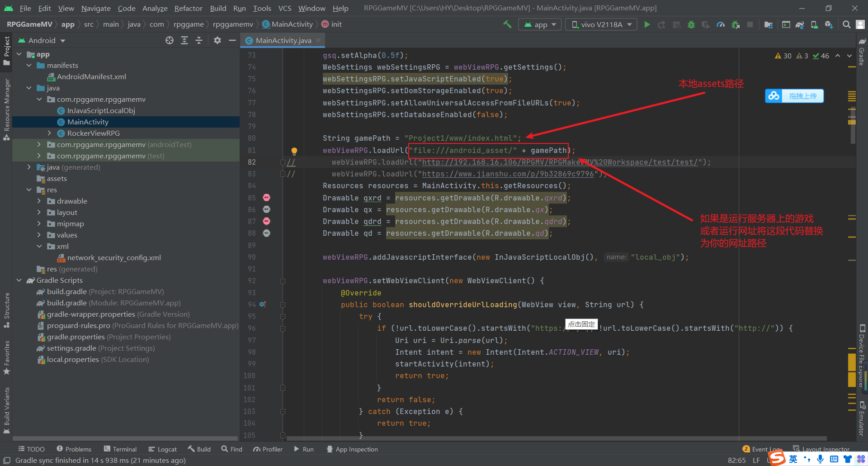Open the Profile app gauge icon
The height and width of the screenshot is (466, 868).
(721, 24)
